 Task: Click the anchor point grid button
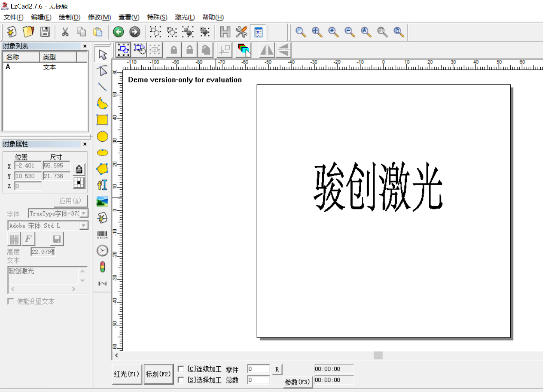(x=79, y=183)
